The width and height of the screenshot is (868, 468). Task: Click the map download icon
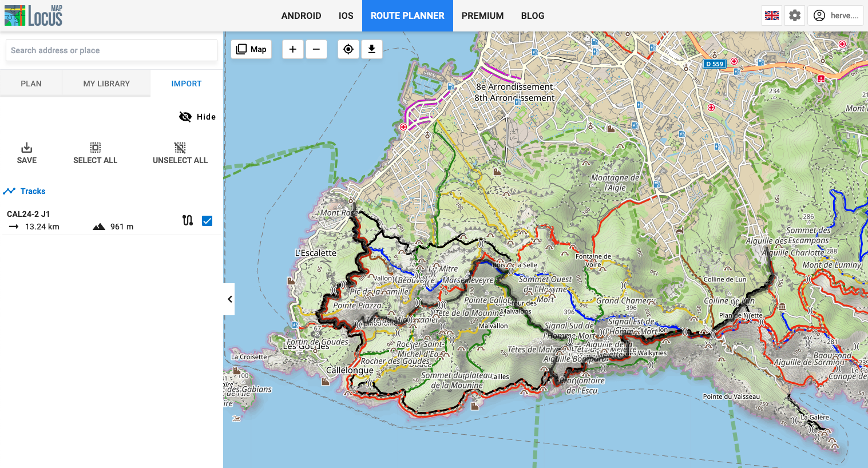[371, 49]
